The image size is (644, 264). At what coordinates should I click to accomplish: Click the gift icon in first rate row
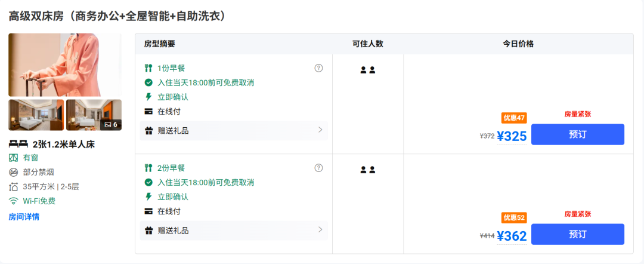click(x=148, y=130)
